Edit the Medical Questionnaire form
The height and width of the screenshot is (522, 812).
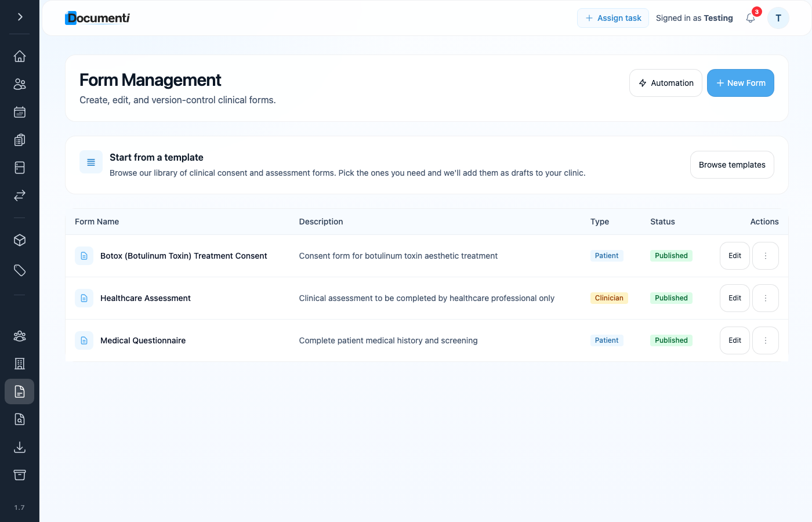[x=735, y=340]
